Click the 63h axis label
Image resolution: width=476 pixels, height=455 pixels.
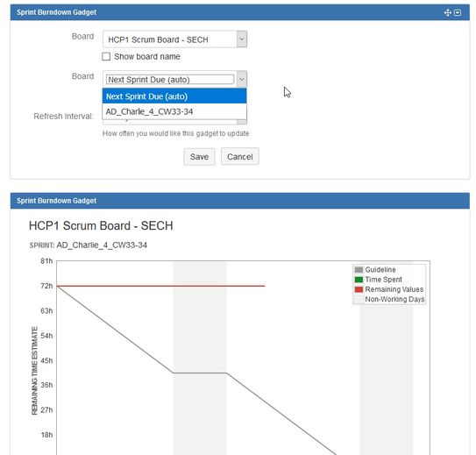tap(46, 311)
